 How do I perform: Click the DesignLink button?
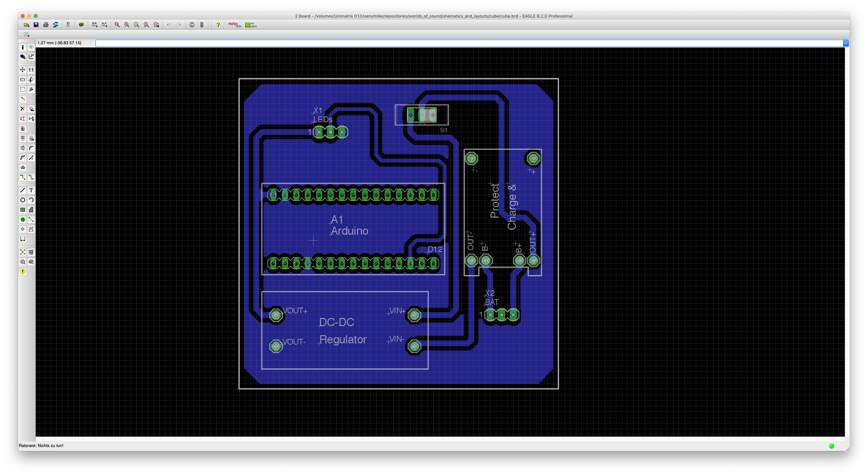pyautogui.click(x=235, y=25)
